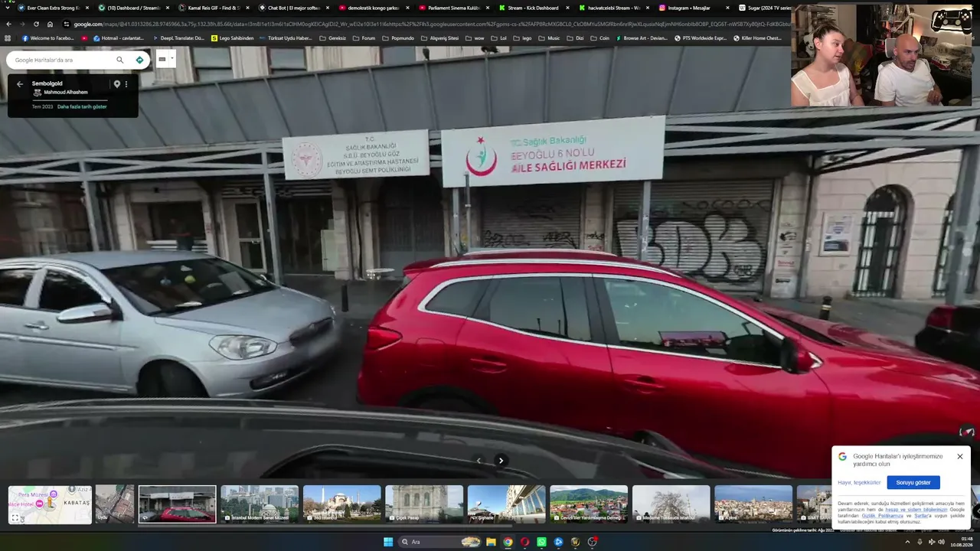Switch to the Instagram • Mesajlar tab
Screen dimensions: 980x551
[x=694, y=8]
